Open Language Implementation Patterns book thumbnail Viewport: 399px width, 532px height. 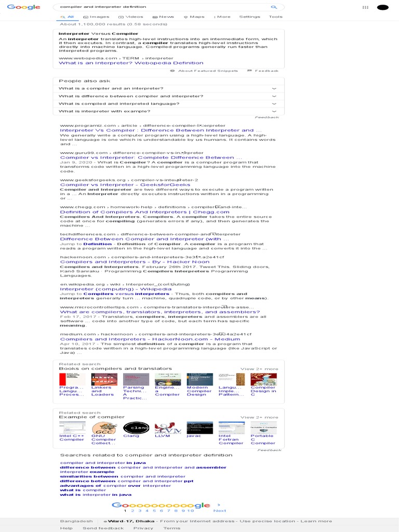(x=232, y=379)
